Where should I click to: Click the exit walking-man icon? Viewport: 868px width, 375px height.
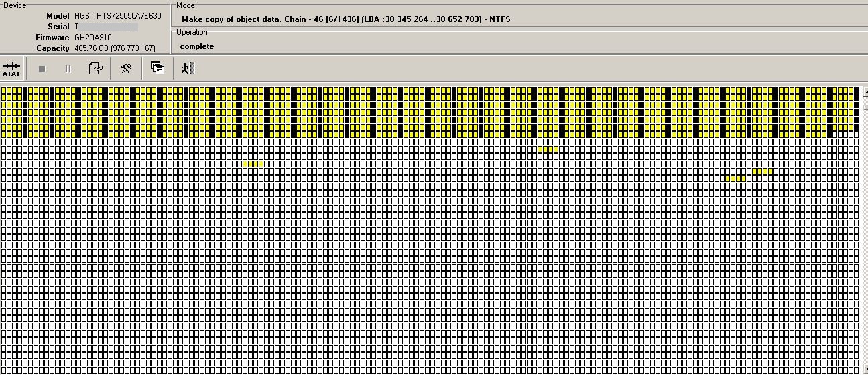[x=188, y=68]
